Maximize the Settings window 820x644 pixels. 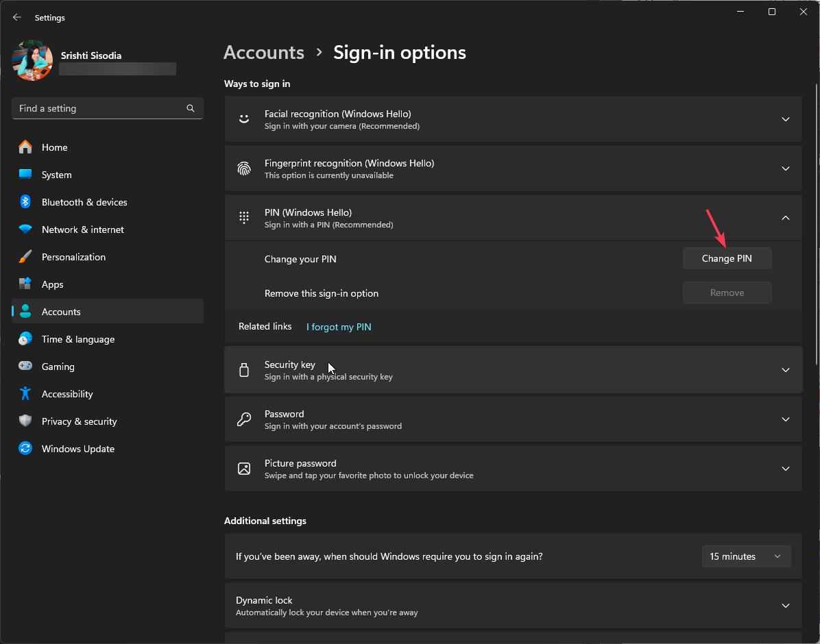pyautogui.click(x=771, y=12)
